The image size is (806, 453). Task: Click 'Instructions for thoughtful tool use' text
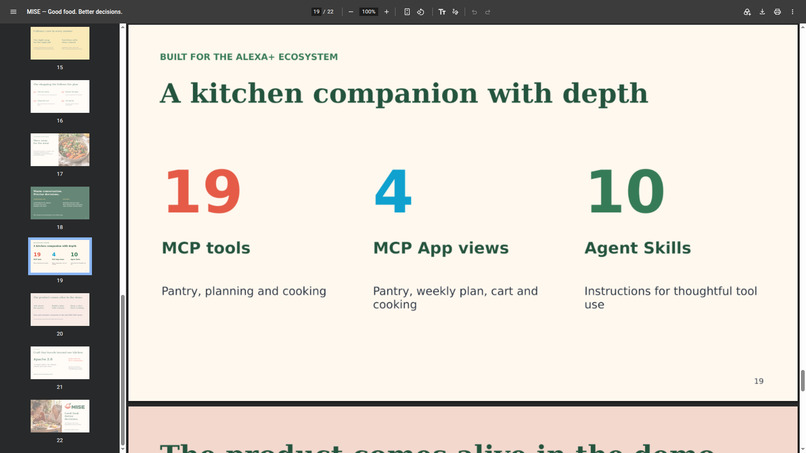click(671, 298)
